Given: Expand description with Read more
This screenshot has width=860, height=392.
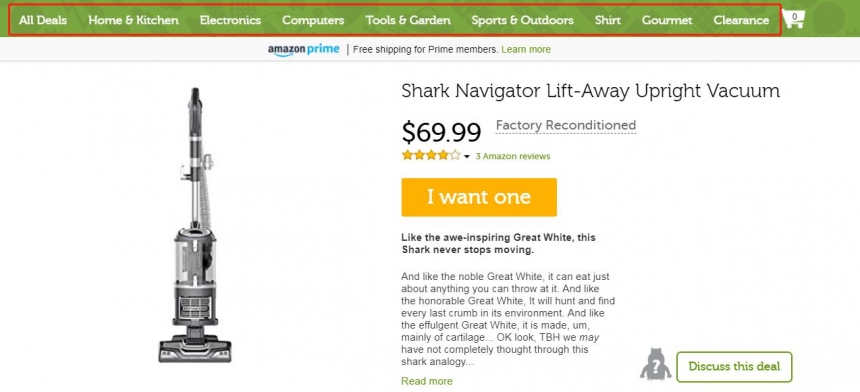Looking at the screenshot, I should 427,381.
